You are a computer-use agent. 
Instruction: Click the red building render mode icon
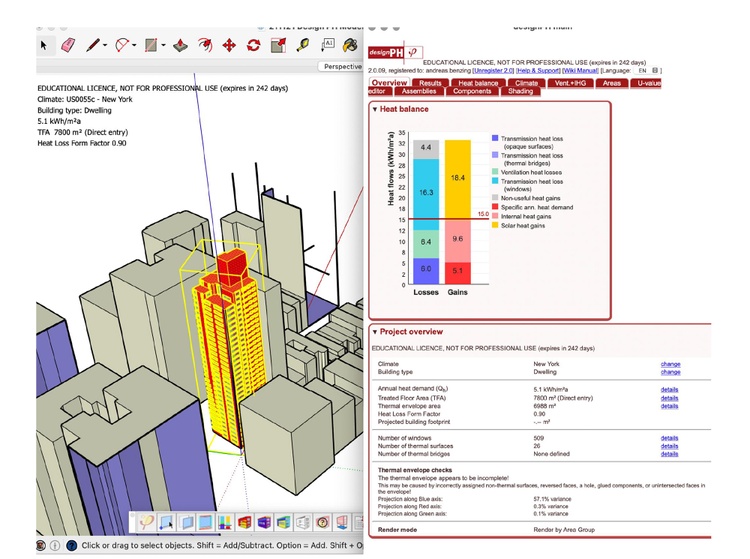pyautogui.click(x=244, y=522)
